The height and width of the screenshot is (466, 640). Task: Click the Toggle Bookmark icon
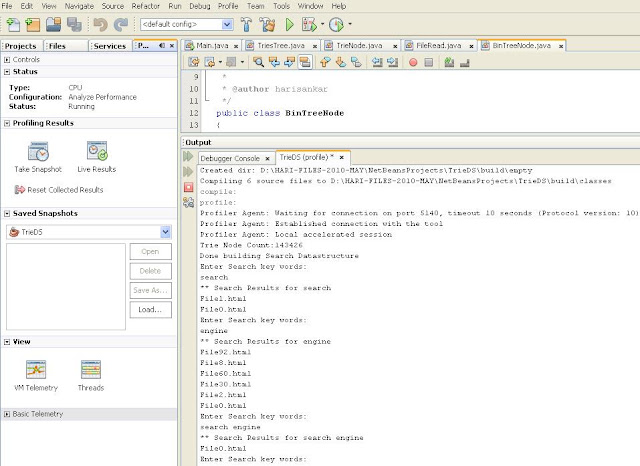356,62
